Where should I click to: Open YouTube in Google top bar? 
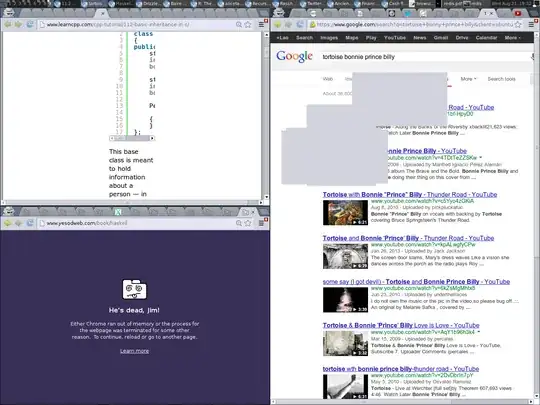coord(395,38)
